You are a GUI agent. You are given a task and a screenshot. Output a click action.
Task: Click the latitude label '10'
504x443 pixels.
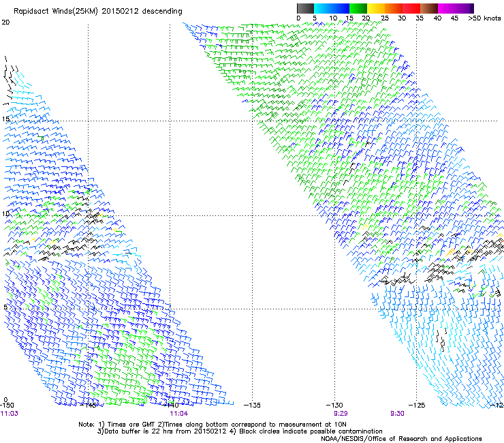coord(5,213)
